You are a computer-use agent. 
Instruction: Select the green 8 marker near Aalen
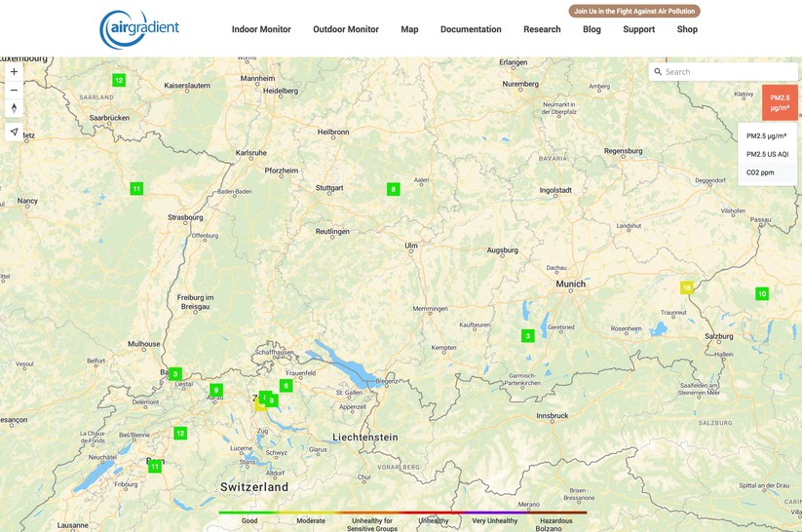394,189
